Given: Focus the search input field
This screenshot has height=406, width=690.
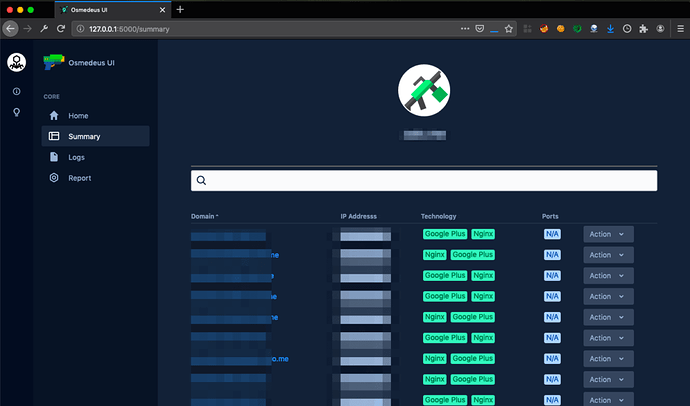Looking at the screenshot, I should coord(424,180).
